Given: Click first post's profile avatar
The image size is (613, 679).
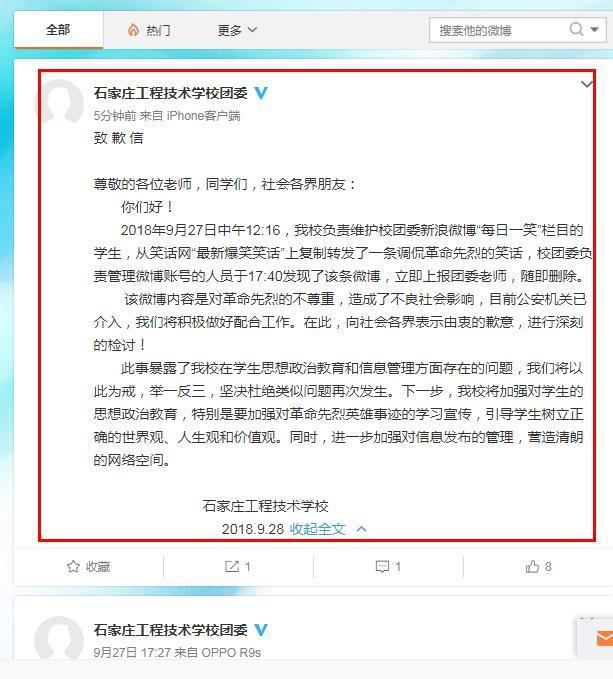Looking at the screenshot, I should pyautogui.click(x=59, y=103).
